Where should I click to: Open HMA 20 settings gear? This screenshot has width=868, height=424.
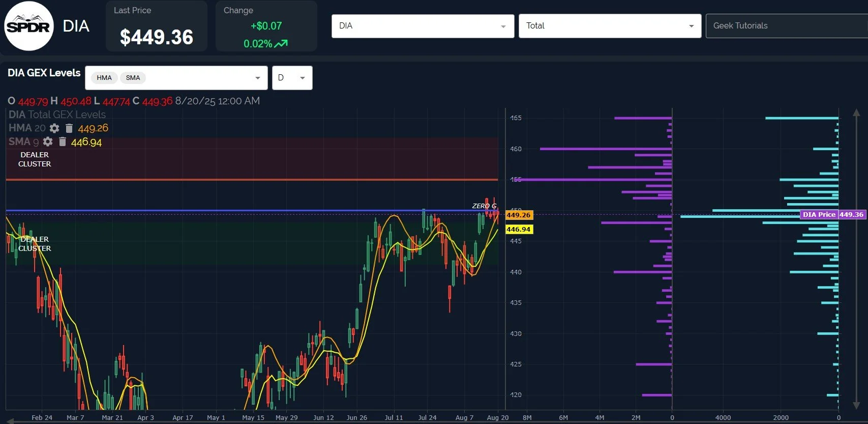pos(54,128)
